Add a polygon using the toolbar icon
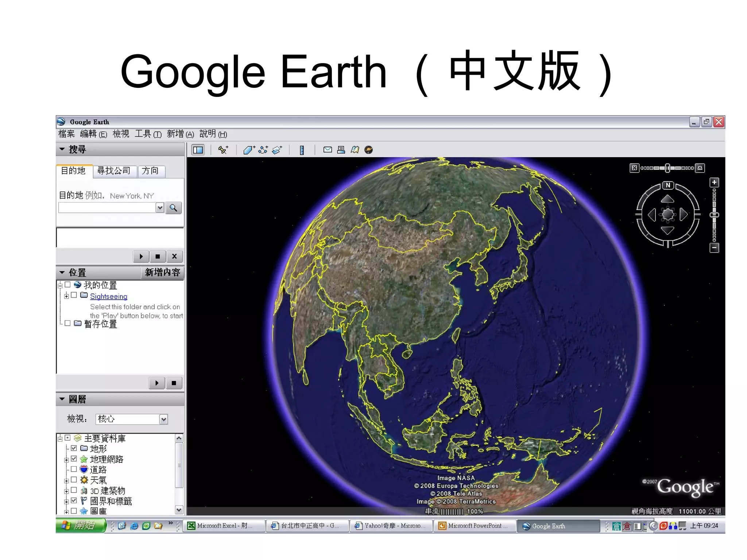Screen dimensions: 747x560 click(249, 150)
